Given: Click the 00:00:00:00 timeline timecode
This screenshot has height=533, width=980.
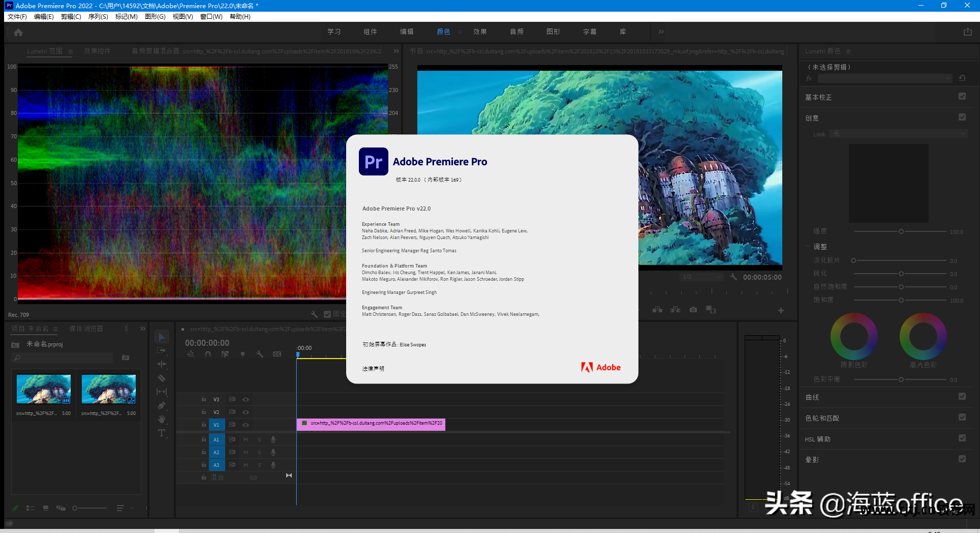Looking at the screenshot, I should 207,343.
